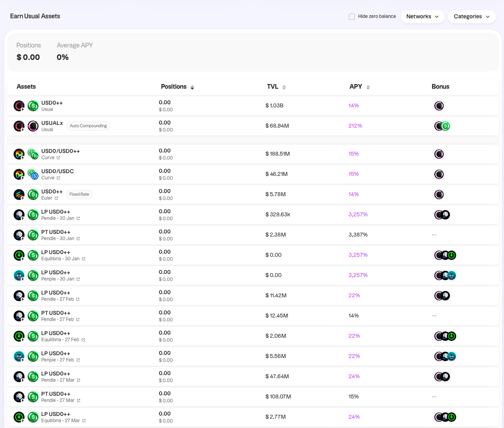Open the Curve external link for USD0/USDC
Viewport: 504px width, 428px height.
click(58, 178)
